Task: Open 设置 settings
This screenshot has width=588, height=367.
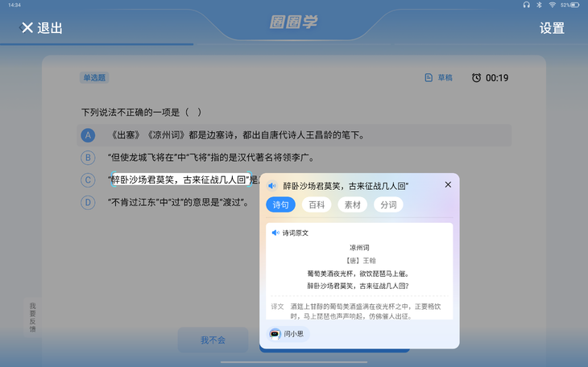Action: pos(552,28)
